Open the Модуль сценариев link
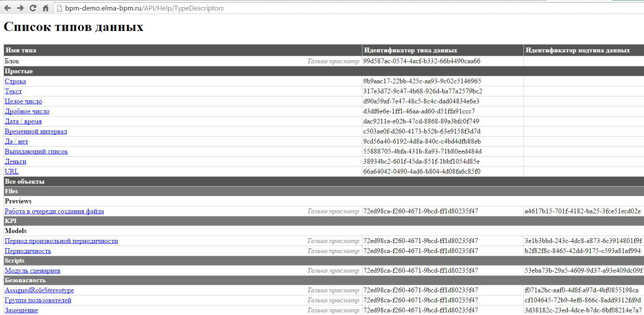644x315 pixels. pyautogui.click(x=32, y=270)
